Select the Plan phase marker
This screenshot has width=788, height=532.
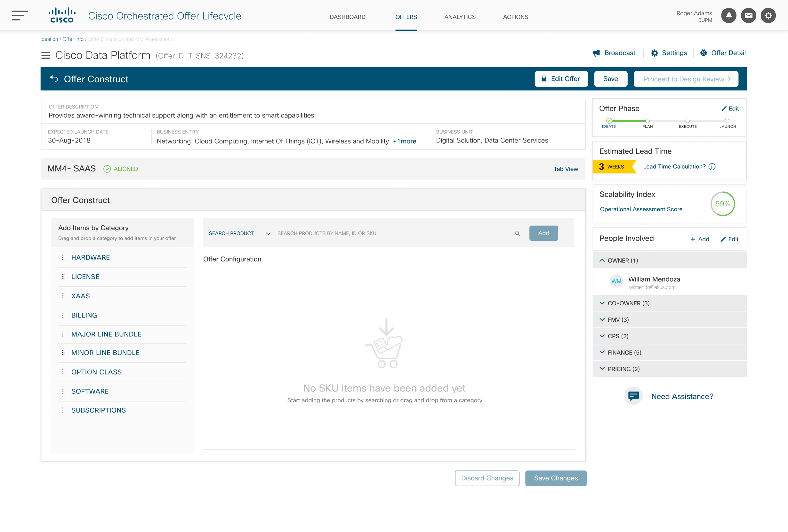(647, 121)
